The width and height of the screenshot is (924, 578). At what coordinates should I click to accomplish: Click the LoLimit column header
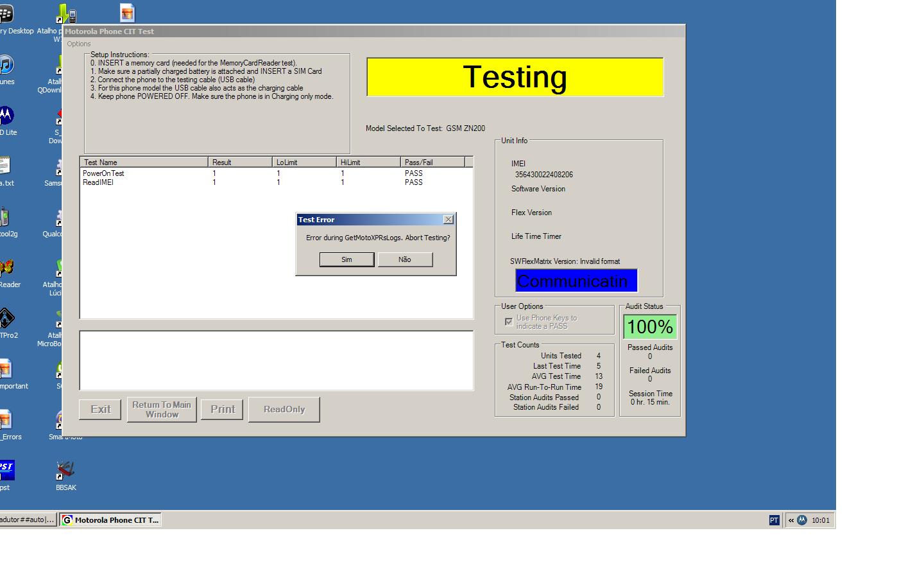tap(305, 162)
